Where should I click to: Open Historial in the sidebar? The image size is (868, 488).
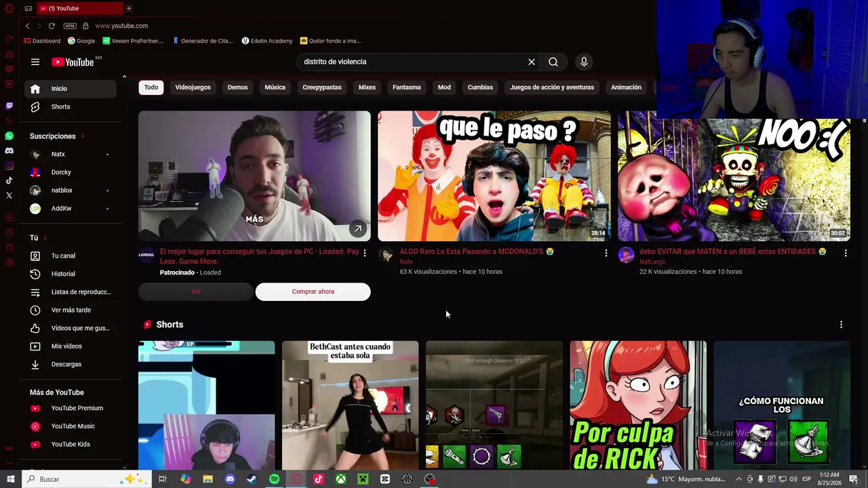click(x=71, y=274)
